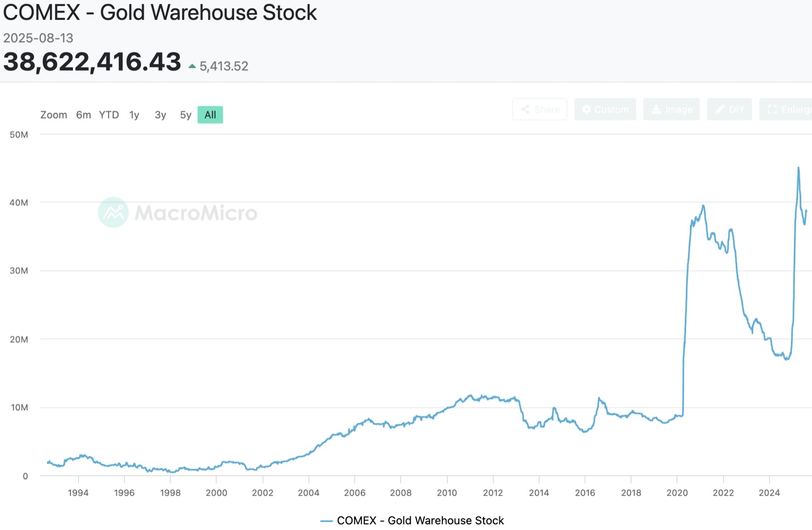
Task: Click the 2010 x-axis label
Action: tap(447, 493)
